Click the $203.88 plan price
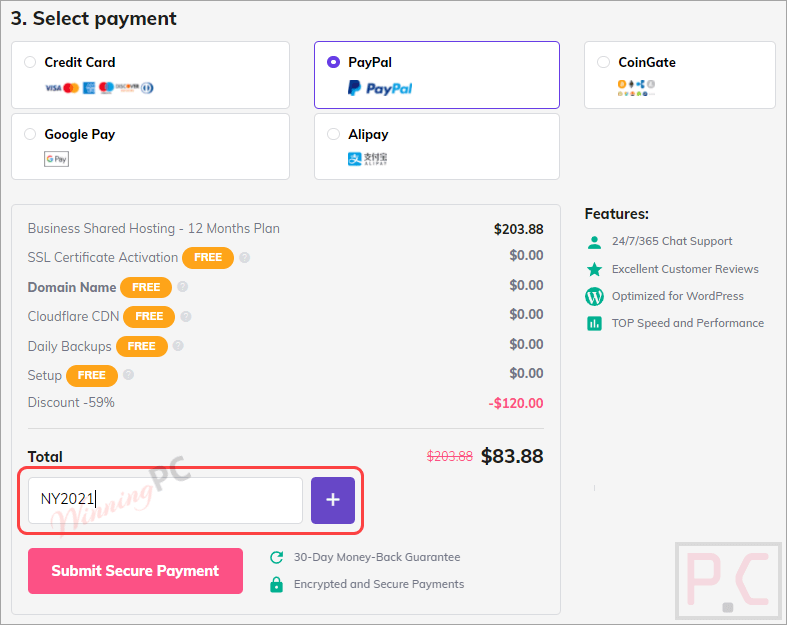This screenshot has height=625, width=787. [x=518, y=229]
